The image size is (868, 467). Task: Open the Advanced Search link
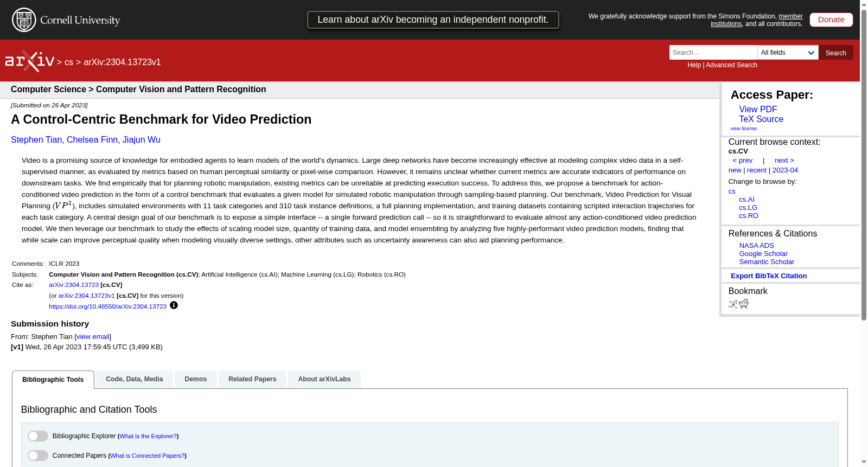731,65
